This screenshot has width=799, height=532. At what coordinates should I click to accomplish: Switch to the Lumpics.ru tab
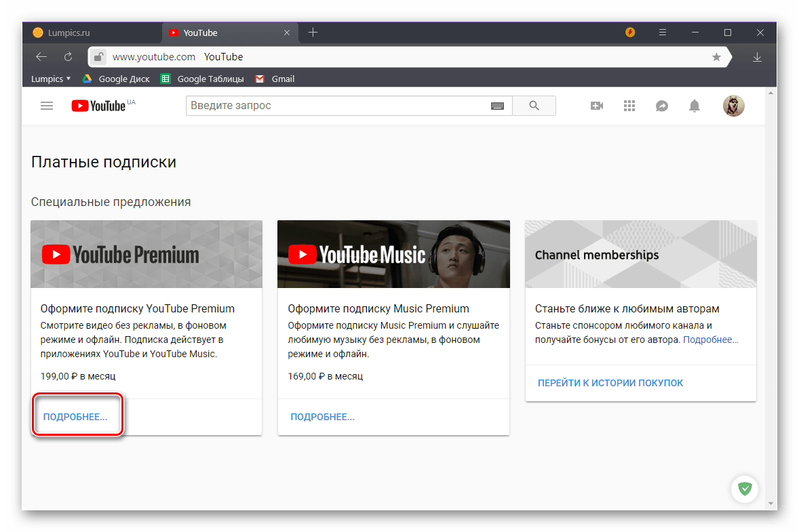pyautogui.click(x=92, y=33)
